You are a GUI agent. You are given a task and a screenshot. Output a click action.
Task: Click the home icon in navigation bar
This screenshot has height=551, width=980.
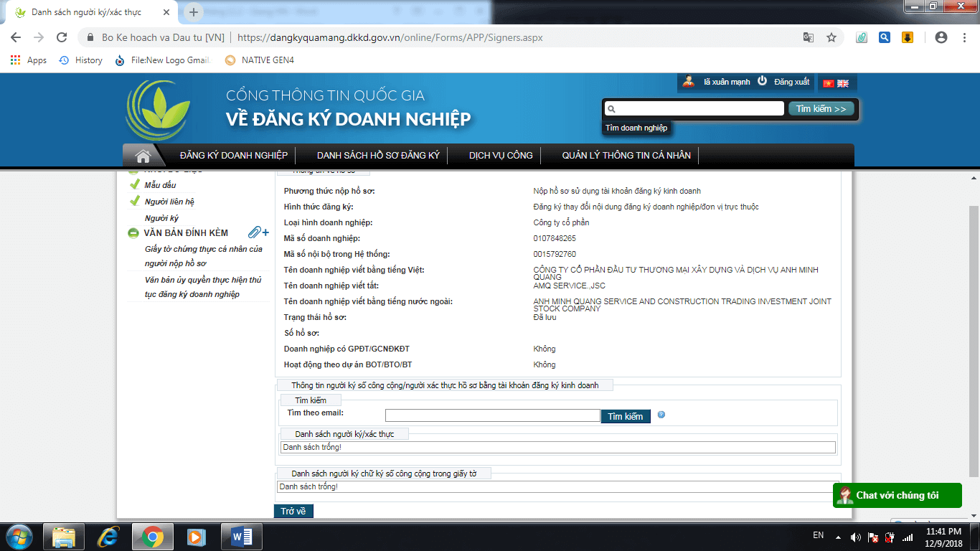click(x=143, y=156)
